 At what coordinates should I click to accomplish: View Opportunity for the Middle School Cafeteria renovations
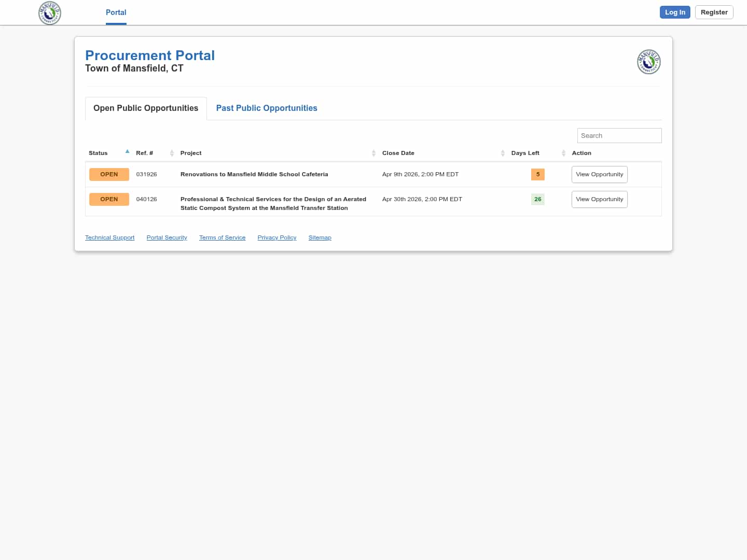pos(599,175)
